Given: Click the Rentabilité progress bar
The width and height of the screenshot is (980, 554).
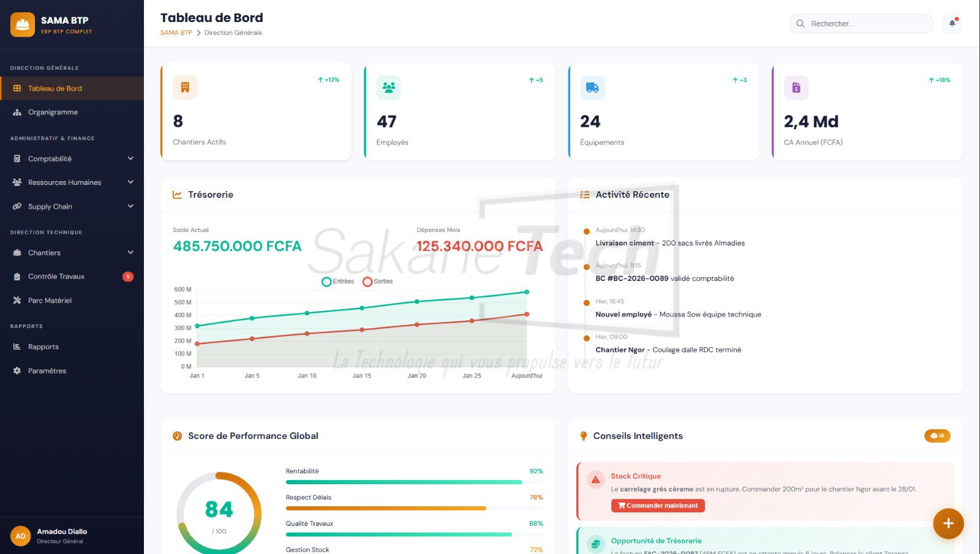Looking at the screenshot, I should click(x=414, y=482).
